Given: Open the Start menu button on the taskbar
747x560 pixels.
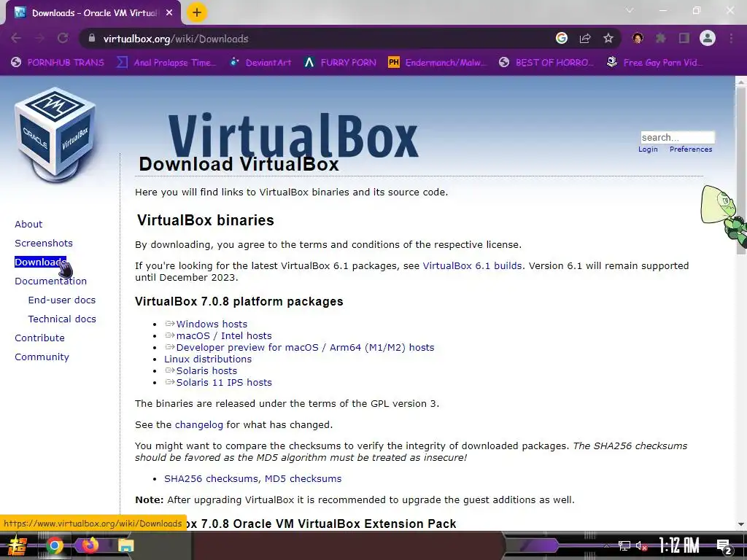Looking at the screenshot, I should [x=17, y=545].
